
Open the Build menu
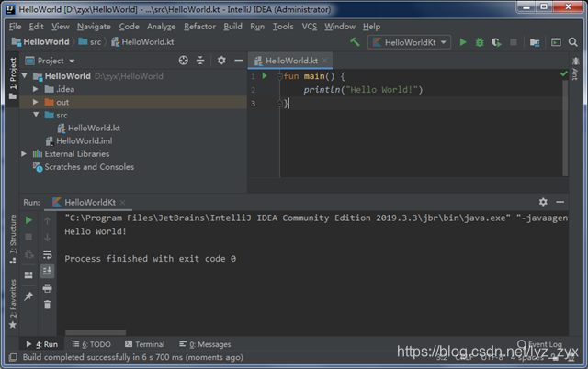(x=232, y=27)
